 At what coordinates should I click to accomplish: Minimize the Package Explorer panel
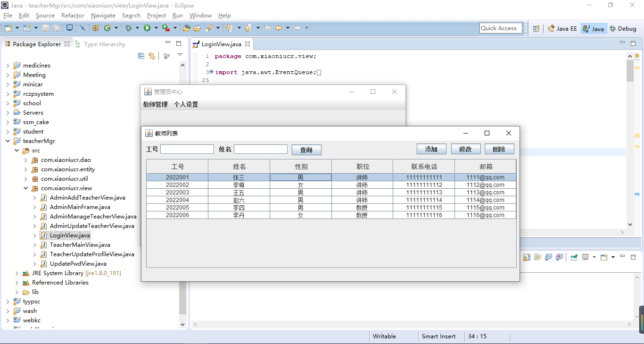coord(168,43)
